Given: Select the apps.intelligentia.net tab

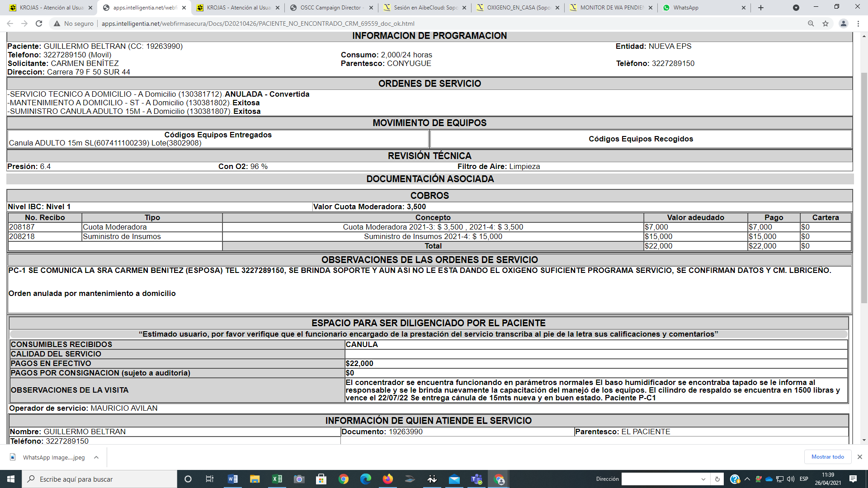Looking at the screenshot, I should pos(144,8).
